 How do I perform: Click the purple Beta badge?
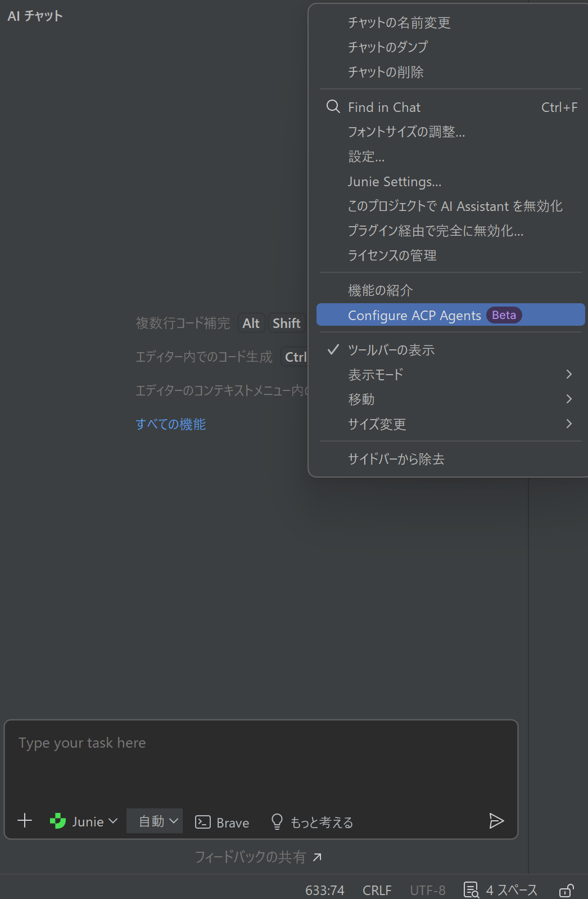point(504,315)
